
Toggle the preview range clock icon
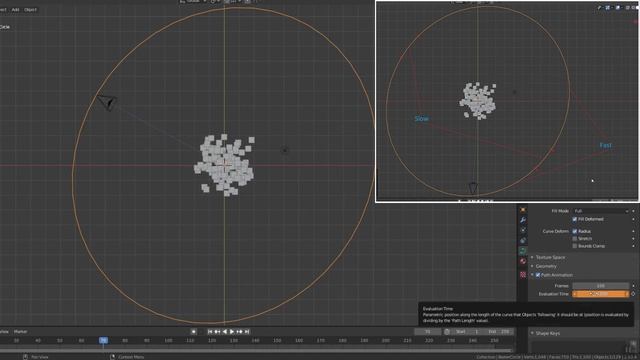click(x=447, y=332)
